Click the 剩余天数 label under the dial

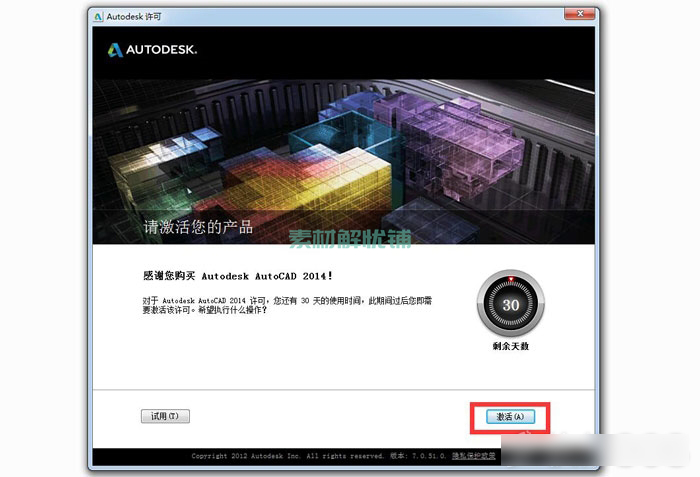pyautogui.click(x=511, y=346)
